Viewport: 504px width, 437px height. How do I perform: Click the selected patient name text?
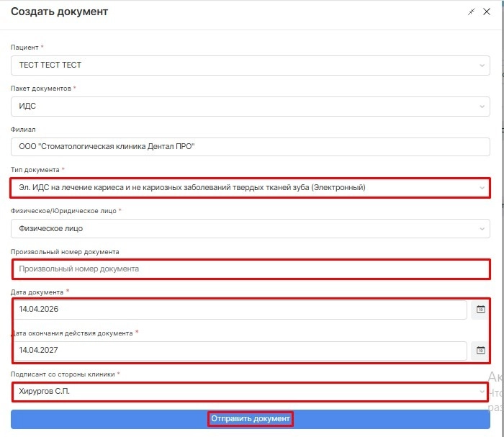pos(50,66)
